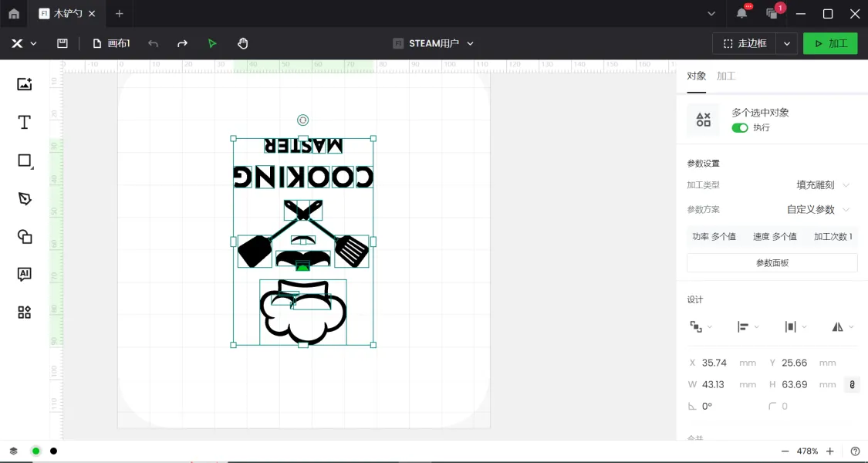
Task: Expand the 走边框 options arrow
Action: pyautogui.click(x=787, y=44)
